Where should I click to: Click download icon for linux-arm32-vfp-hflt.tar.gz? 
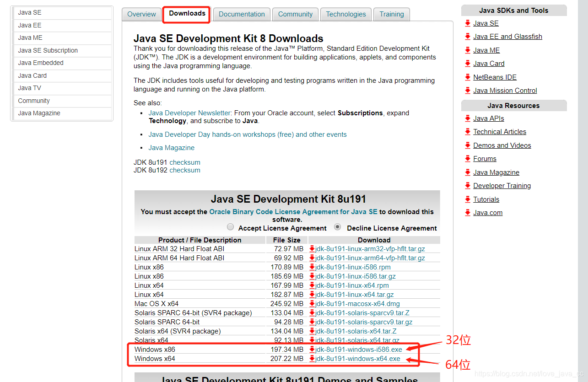pos(312,249)
